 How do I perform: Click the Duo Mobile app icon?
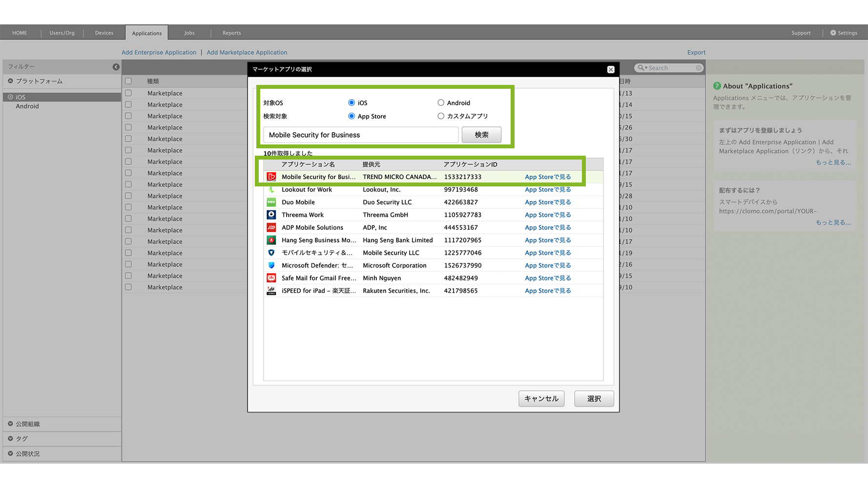pyautogui.click(x=271, y=202)
